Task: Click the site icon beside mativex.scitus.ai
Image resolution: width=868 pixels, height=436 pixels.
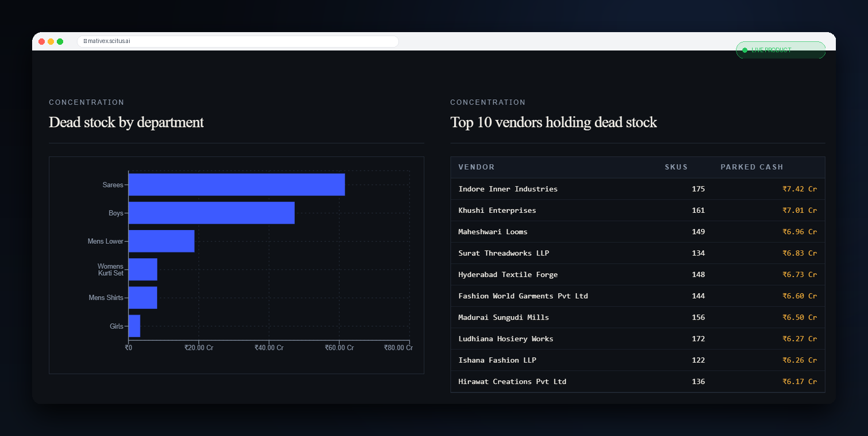Action: [85, 41]
